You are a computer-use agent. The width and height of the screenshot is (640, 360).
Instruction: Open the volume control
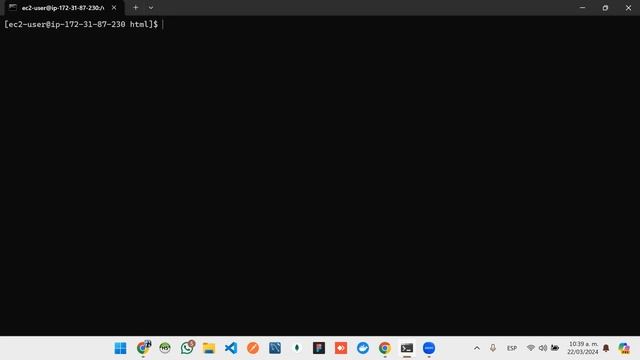[543, 348]
